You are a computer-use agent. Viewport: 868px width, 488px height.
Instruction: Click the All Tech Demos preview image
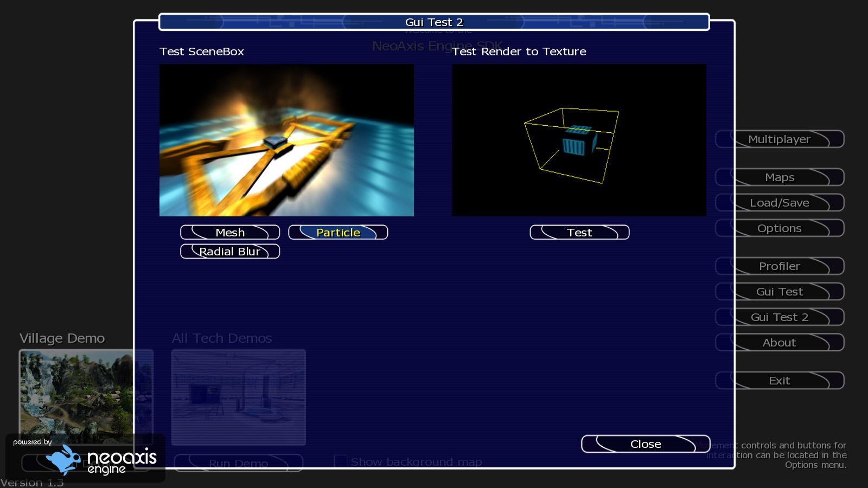(238, 397)
